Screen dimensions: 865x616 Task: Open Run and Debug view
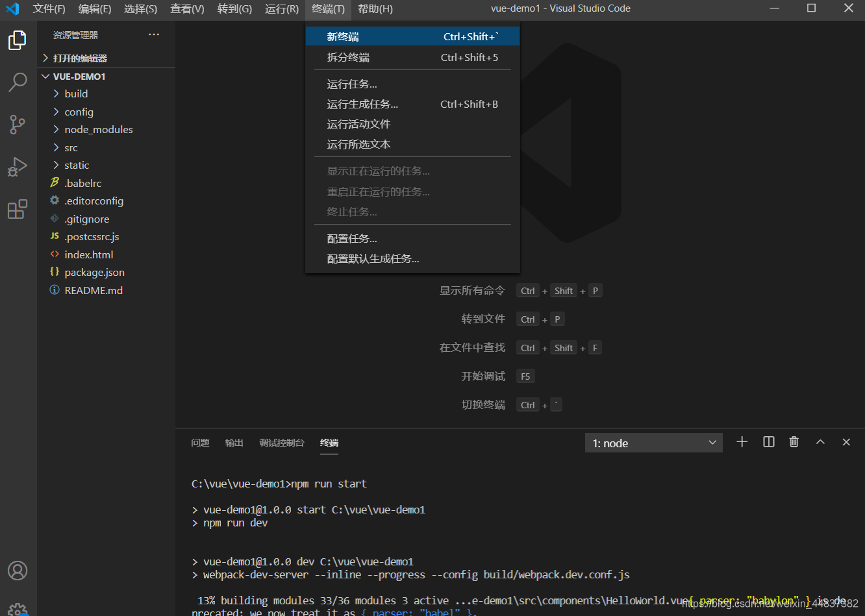point(18,167)
